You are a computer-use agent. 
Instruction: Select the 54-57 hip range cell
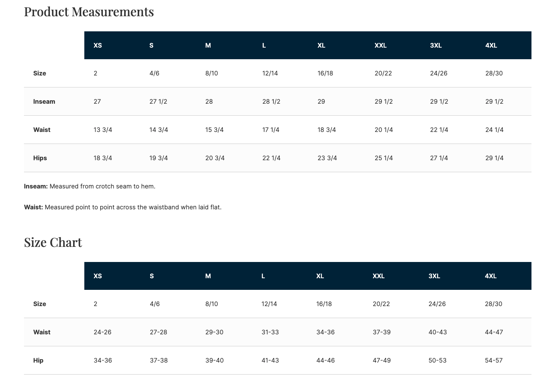[x=494, y=360]
